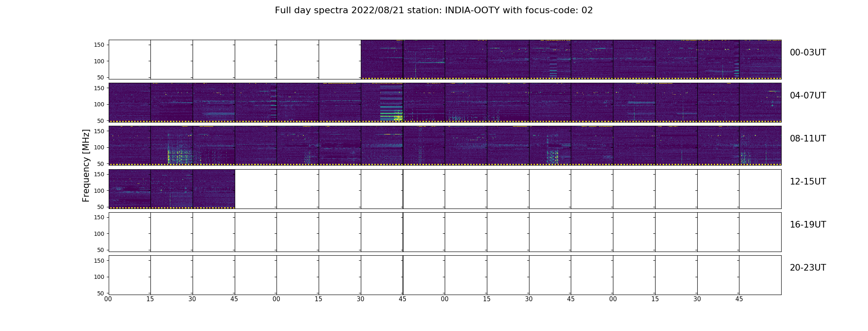Click the 100 tick on the 08-11UT row axis

tap(99, 148)
